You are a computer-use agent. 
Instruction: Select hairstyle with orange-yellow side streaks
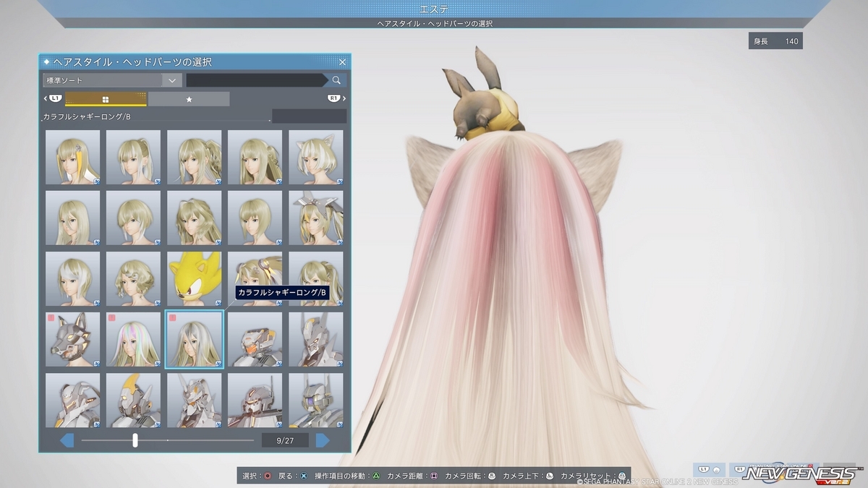(x=73, y=157)
